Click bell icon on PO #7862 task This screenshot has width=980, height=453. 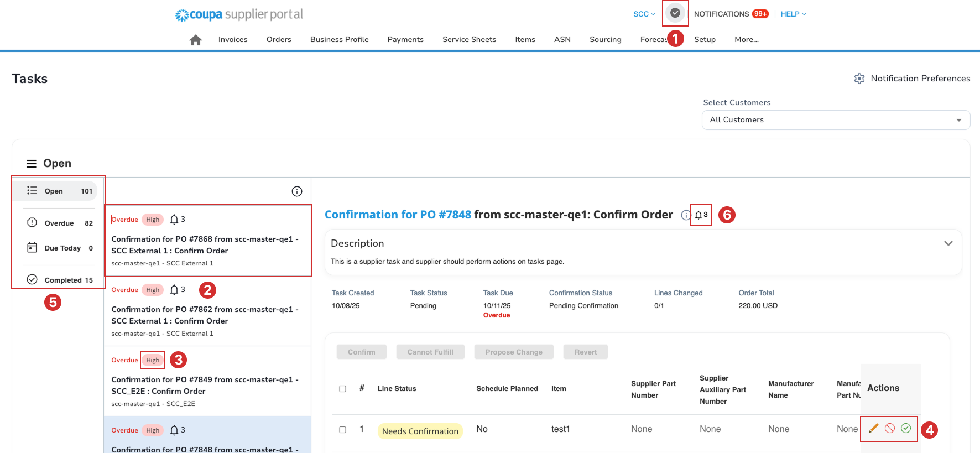click(174, 290)
